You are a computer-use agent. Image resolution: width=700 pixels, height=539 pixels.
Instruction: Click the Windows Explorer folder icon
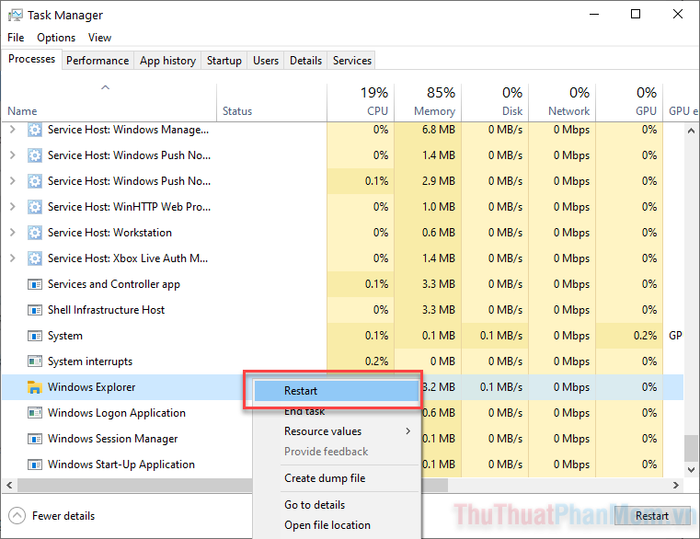35,387
